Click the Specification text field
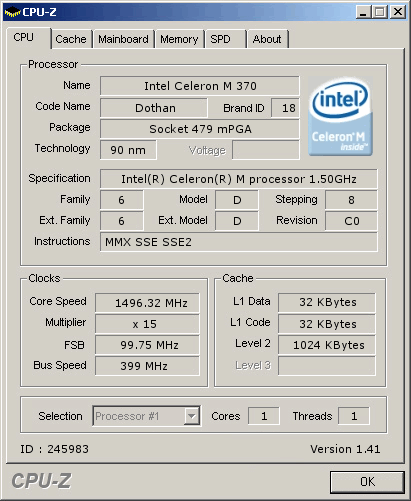This screenshot has height=501, width=411. (239, 179)
